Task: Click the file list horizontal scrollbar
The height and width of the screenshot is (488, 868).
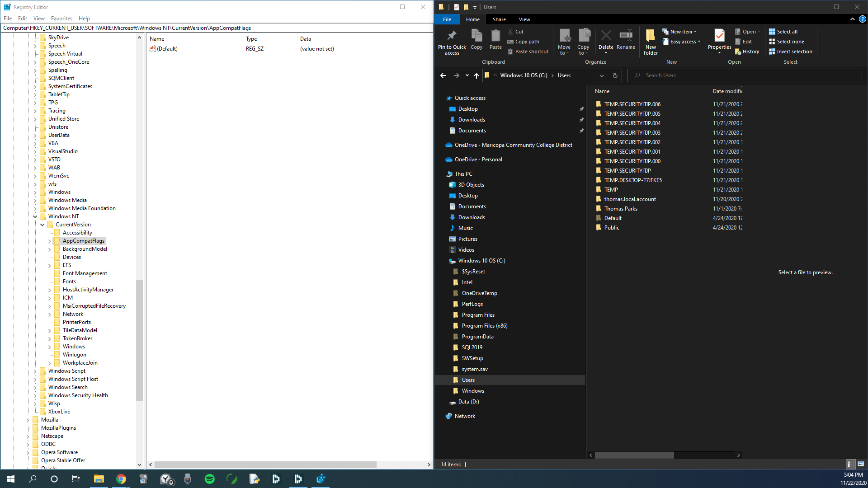Action: click(634, 455)
